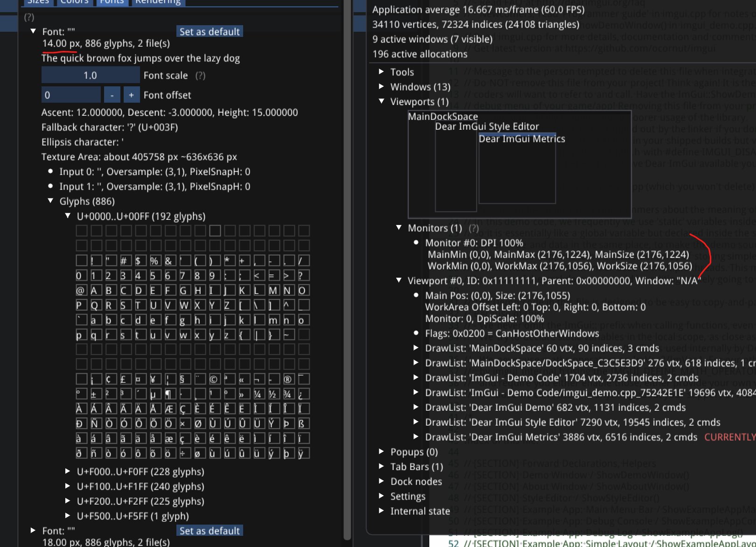The image size is (756, 547).
Task: Click the ß glyph cell
Action: click(x=304, y=423)
